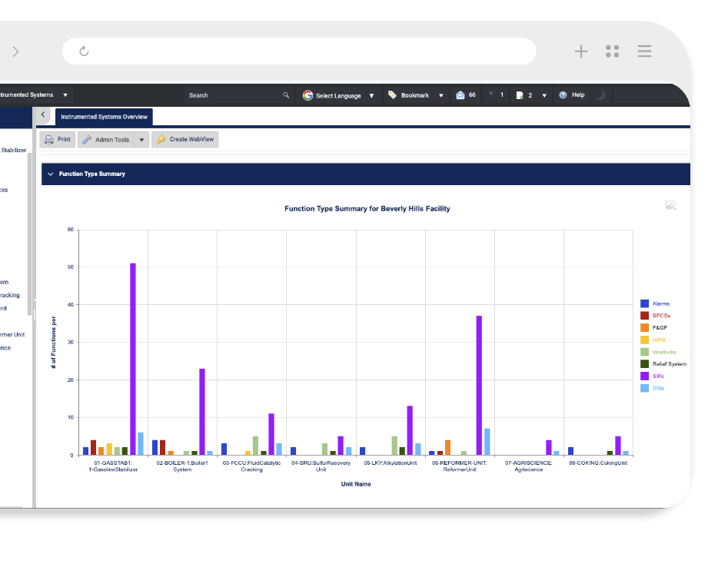Click Create WebView button
Viewport: 728px width, 567px height.
[185, 140]
